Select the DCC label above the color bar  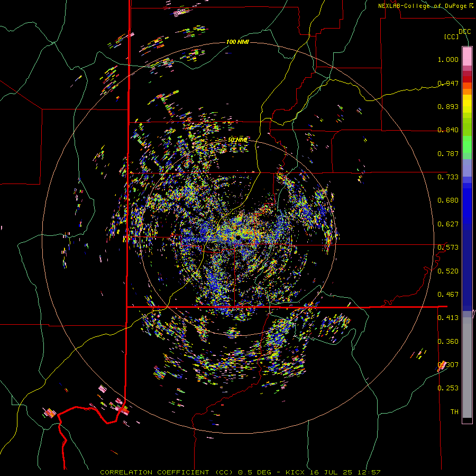click(x=464, y=32)
